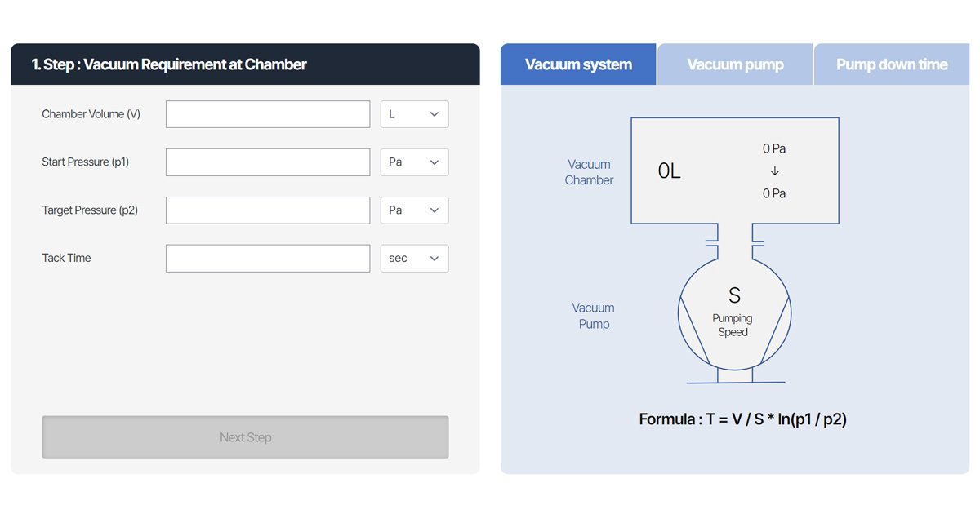Click the Vacuum Pump diagram label
Viewport: 980px width, 514px height.
point(594,316)
